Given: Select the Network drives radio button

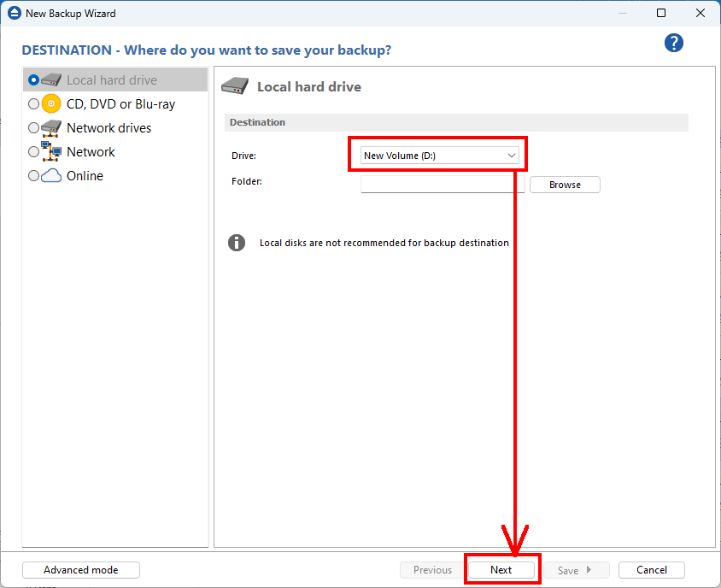Looking at the screenshot, I should pos(34,128).
